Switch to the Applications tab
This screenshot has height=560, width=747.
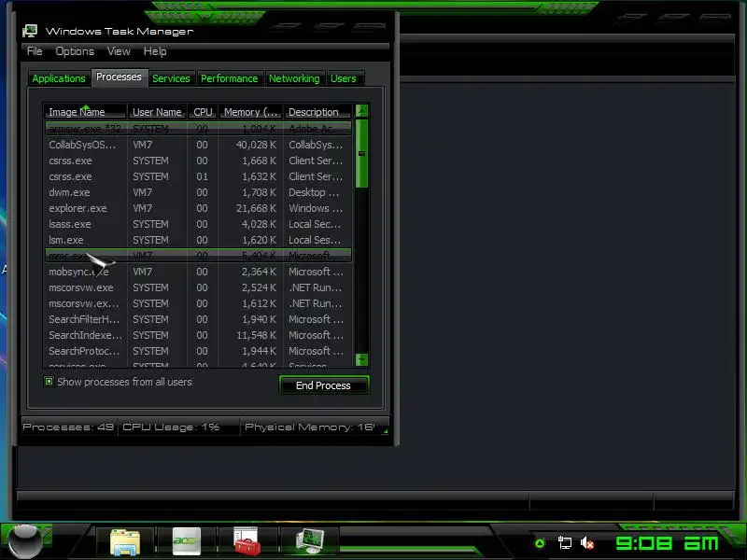click(x=59, y=78)
